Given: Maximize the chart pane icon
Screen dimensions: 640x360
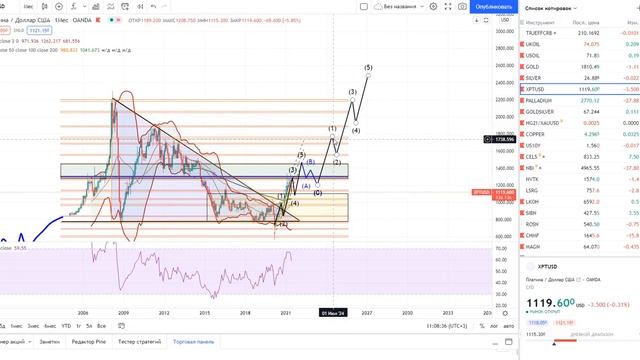Looking at the screenshot, I should coord(486,20).
